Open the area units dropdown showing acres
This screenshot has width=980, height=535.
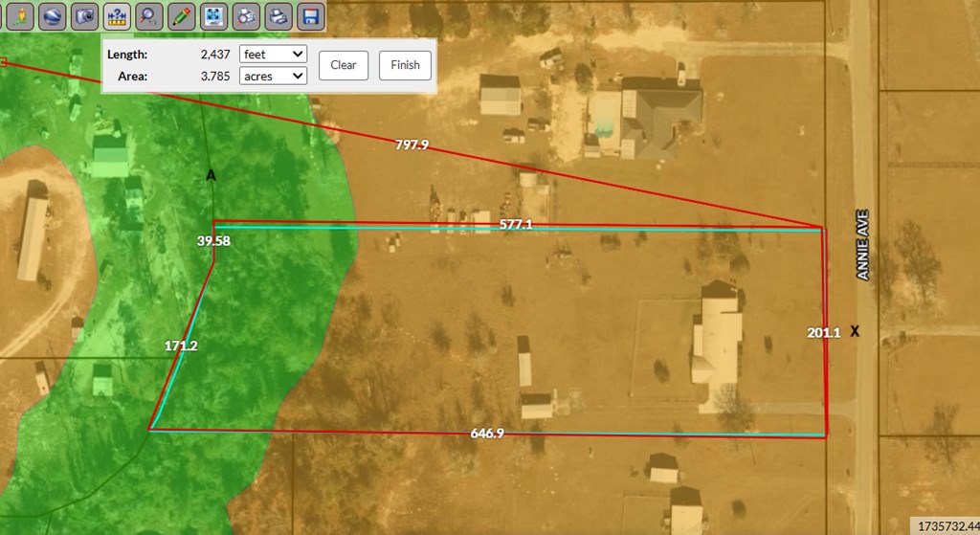coord(273,76)
